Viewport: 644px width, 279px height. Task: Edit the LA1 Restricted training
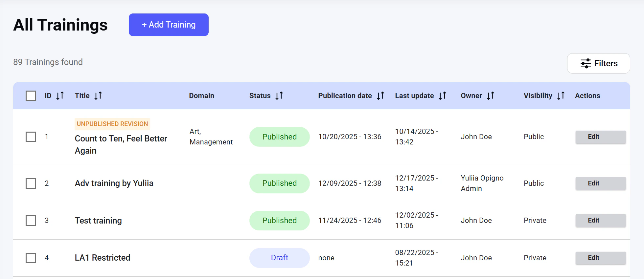coord(600,258)
